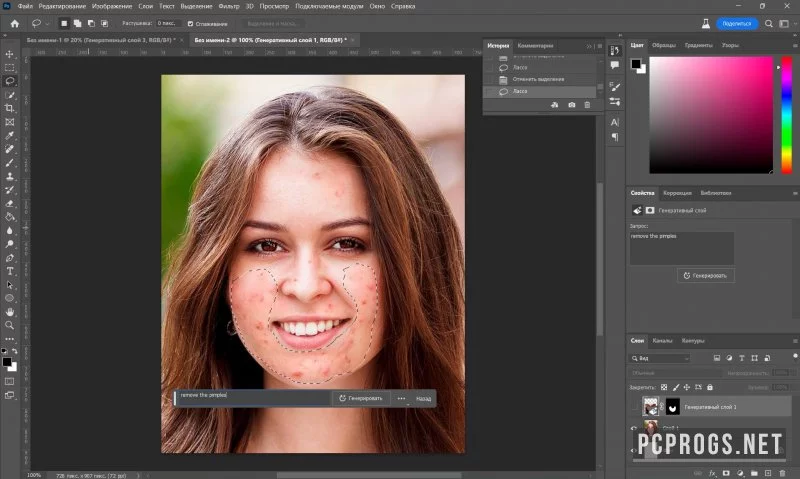Viewport: 800px width, 479px height.
Task: Create new group folder icon in Layers
Action: (x=754, y=473)
